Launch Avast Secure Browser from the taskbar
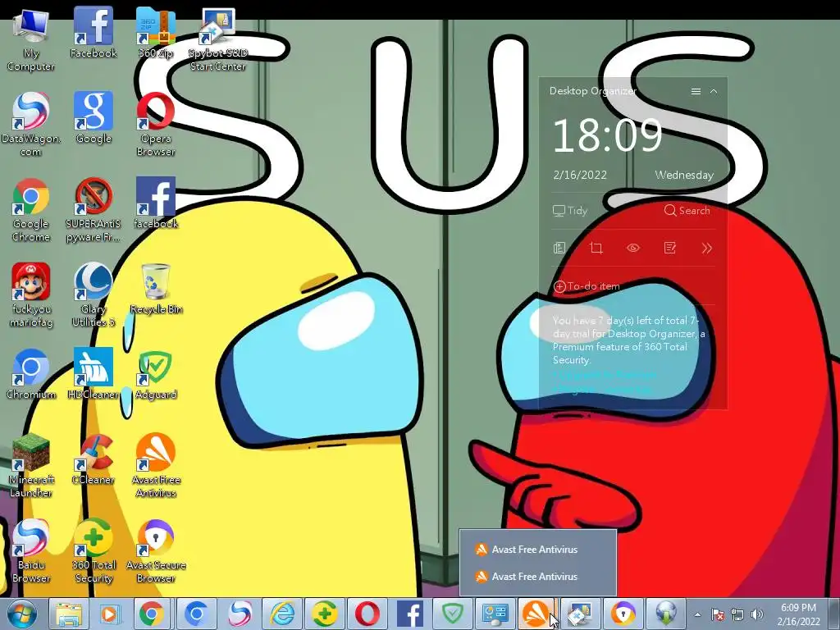The width and height of the screenshot is (840, 630). click(623, 614)
